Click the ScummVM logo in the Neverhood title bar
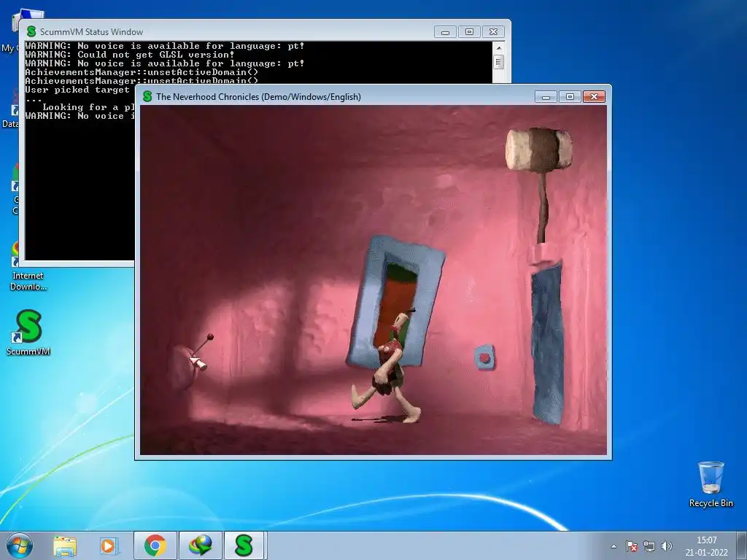 (x=147, y=97)
